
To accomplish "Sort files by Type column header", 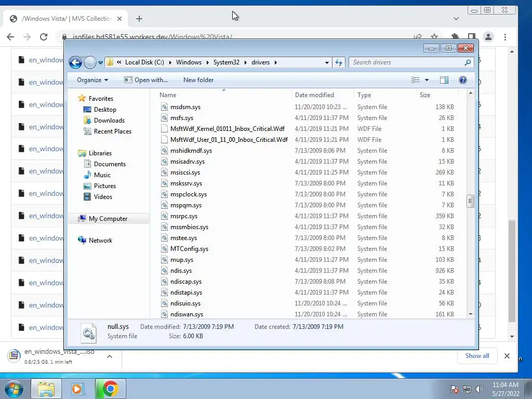I will coord(385,95).
